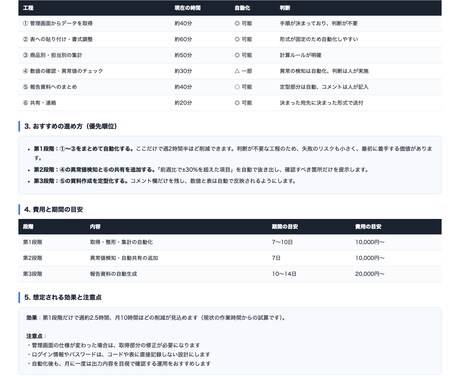Click the "20,000円〜" cost cell
Screen dimensions: 460x380
point(370,274)
